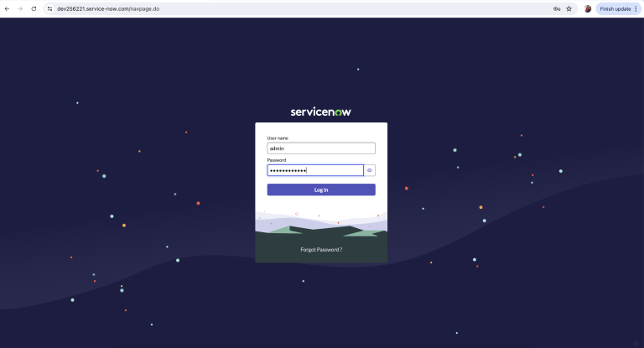Screen dimensions: 644x348
Task: Reload the ServiceNow login page
Action: [x=34, y=8]
